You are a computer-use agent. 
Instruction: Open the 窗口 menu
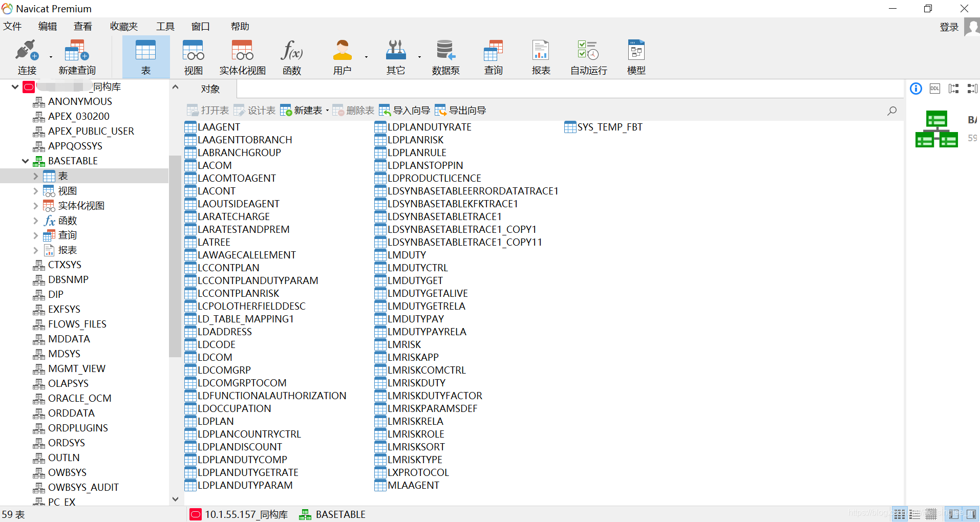[200, 26]
